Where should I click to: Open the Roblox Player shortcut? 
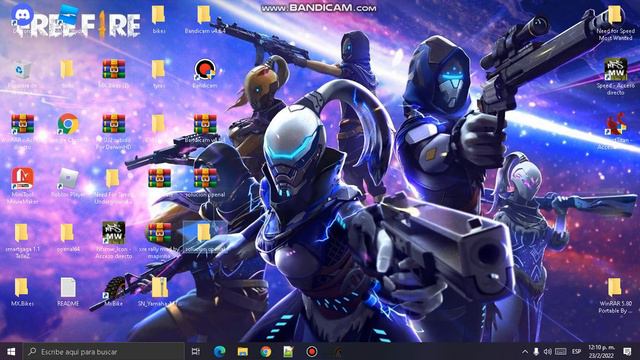click(x=68, y=179)
